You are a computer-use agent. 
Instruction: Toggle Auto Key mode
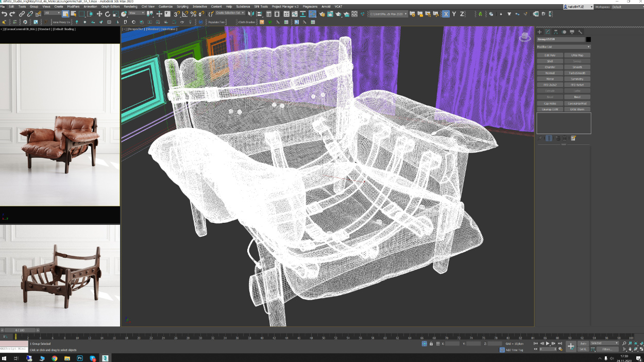583,343
